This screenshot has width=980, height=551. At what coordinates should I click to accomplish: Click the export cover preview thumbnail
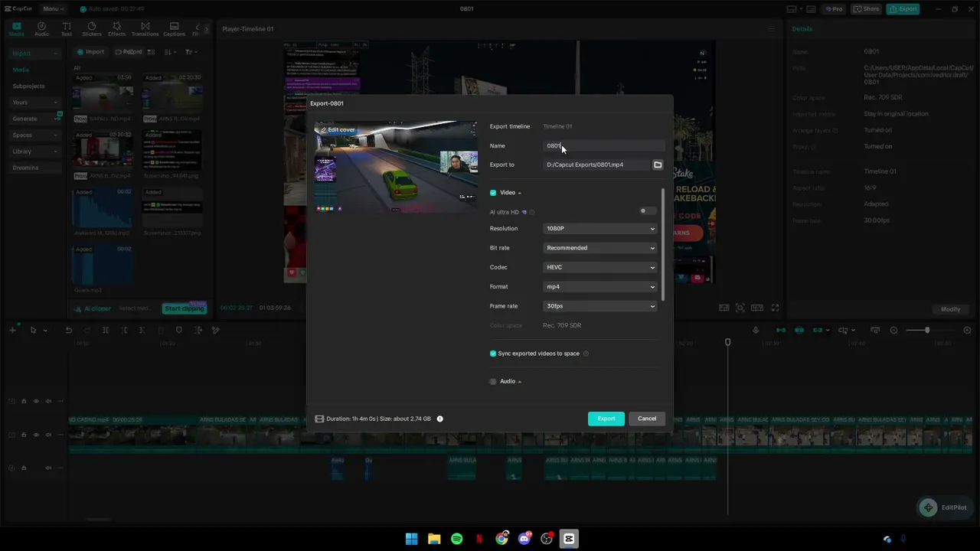(x=396, y=167)
